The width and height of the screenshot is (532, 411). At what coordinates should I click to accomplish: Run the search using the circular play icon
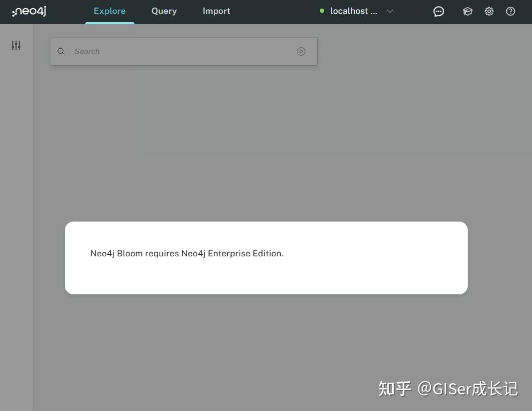pyautogui.click(x=301, y=51)
